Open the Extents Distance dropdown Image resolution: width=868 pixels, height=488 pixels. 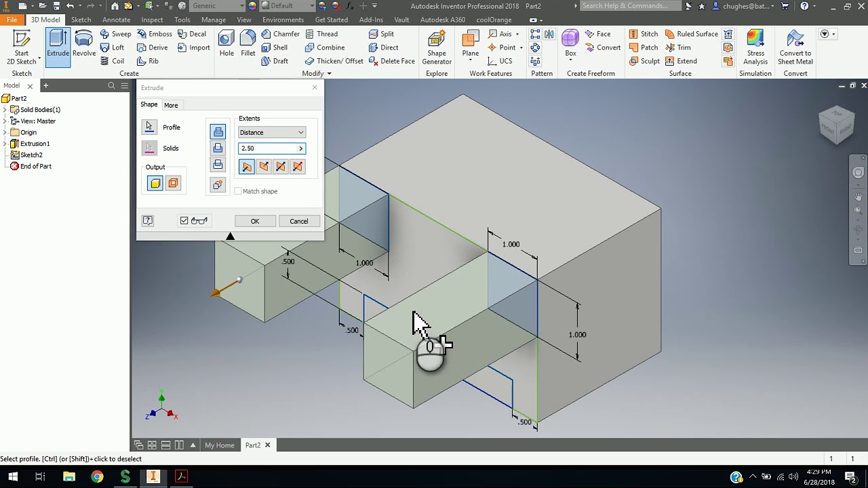pos(272,132)
